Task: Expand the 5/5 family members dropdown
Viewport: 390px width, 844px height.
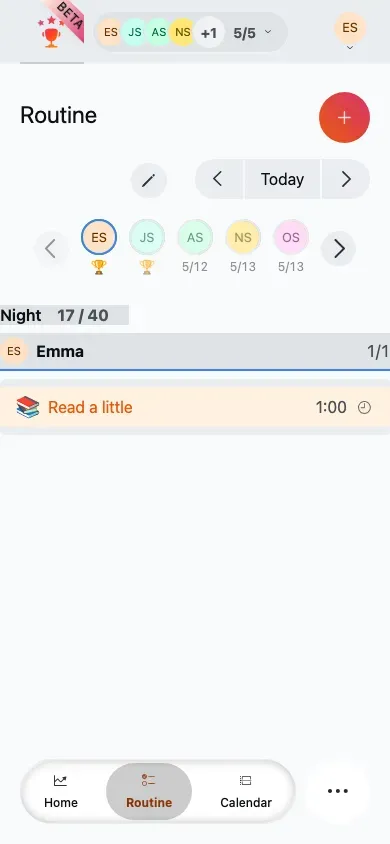Action: pyautogui.click(x=252, y=33)
